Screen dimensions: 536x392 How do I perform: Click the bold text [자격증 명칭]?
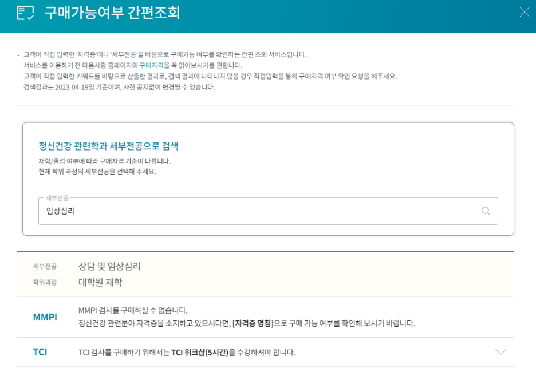(x=253, y=323)
